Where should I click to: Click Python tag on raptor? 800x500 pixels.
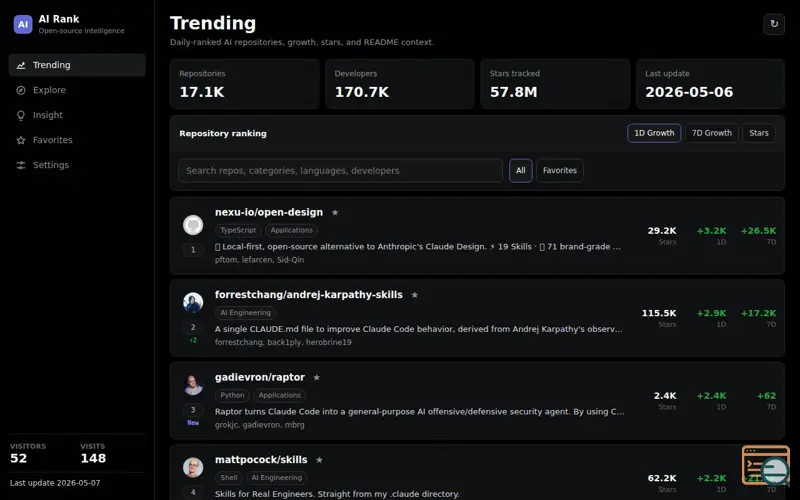pyautogui.click(x=232, y=395)
